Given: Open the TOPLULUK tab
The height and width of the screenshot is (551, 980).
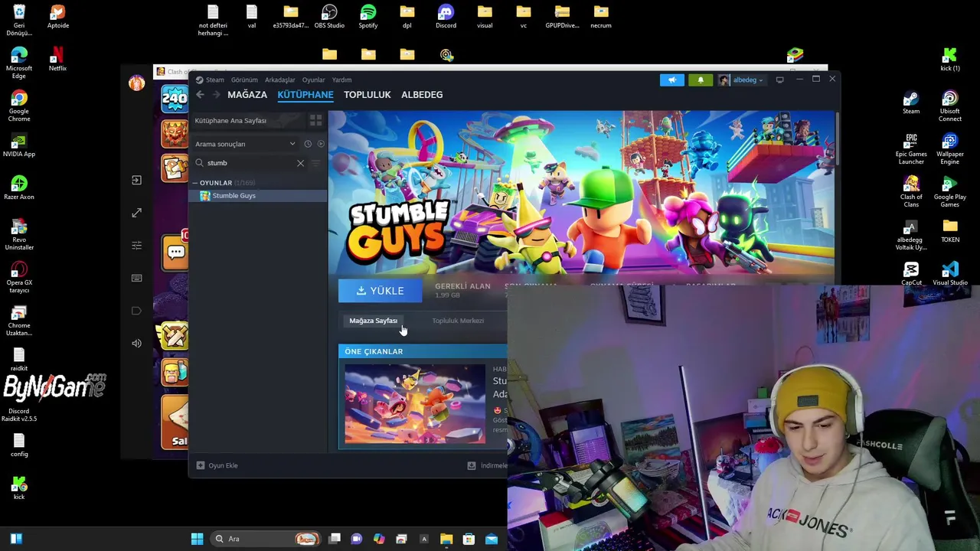Looking at the screenshot, I should [367, 95].
